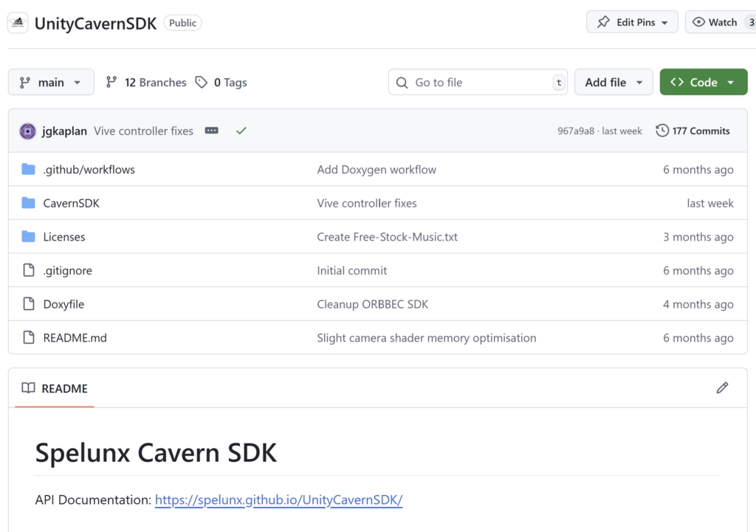View the 12 Branches list
The width and height of the screenshot is (756, 532).
pos(146,83)
